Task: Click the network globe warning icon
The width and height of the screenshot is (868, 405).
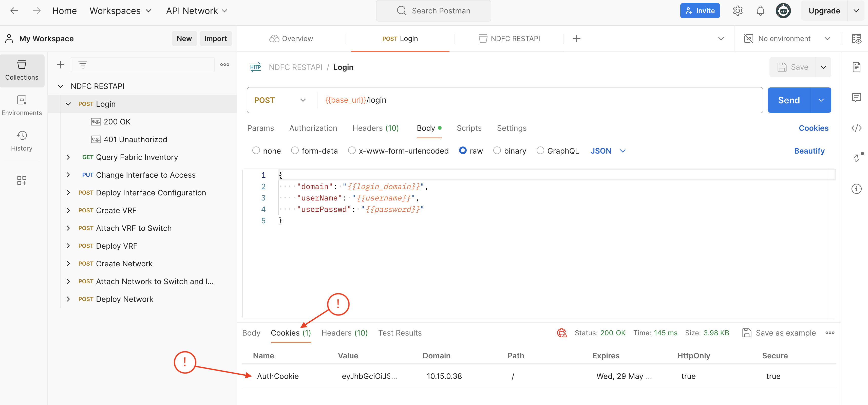Action: tap(562, 333)
